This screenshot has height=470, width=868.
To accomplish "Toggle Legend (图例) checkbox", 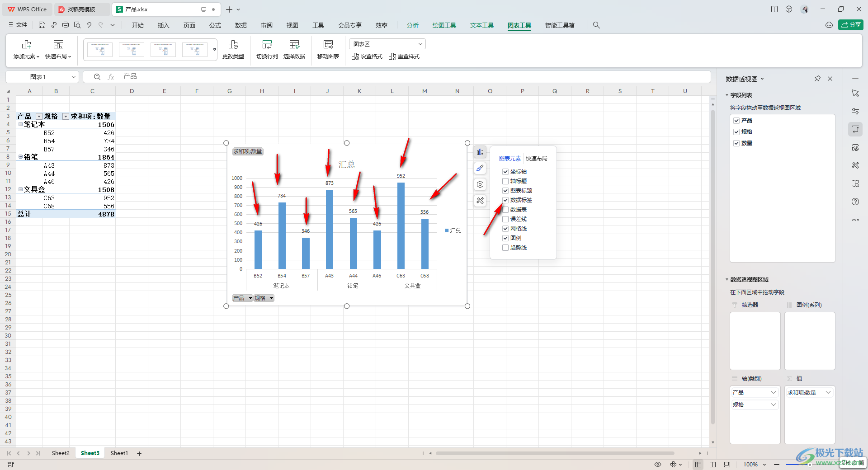I will click(505, 238).
